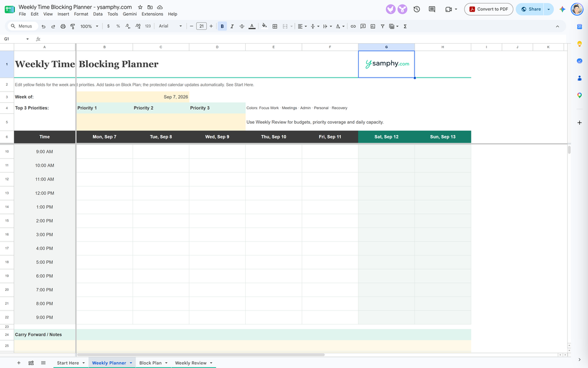Open the borders menu
588x368 pixels.
[x=275, y=26]
